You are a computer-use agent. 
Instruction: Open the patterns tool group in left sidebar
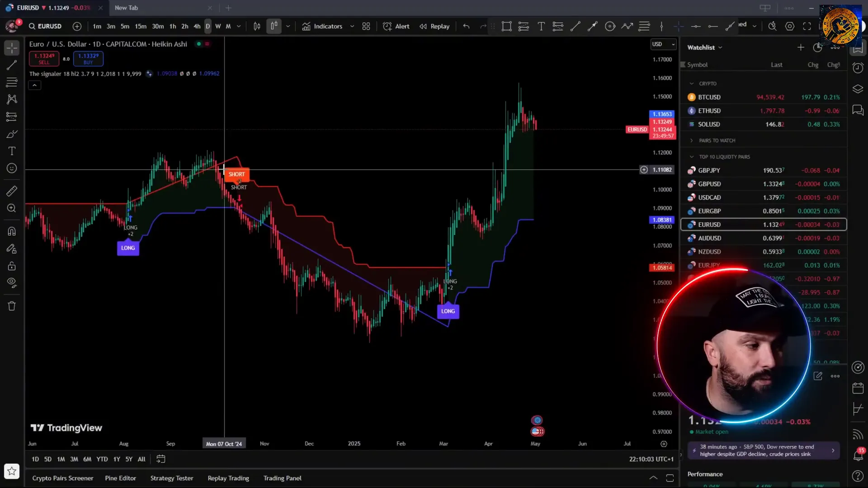pos(12,99)
